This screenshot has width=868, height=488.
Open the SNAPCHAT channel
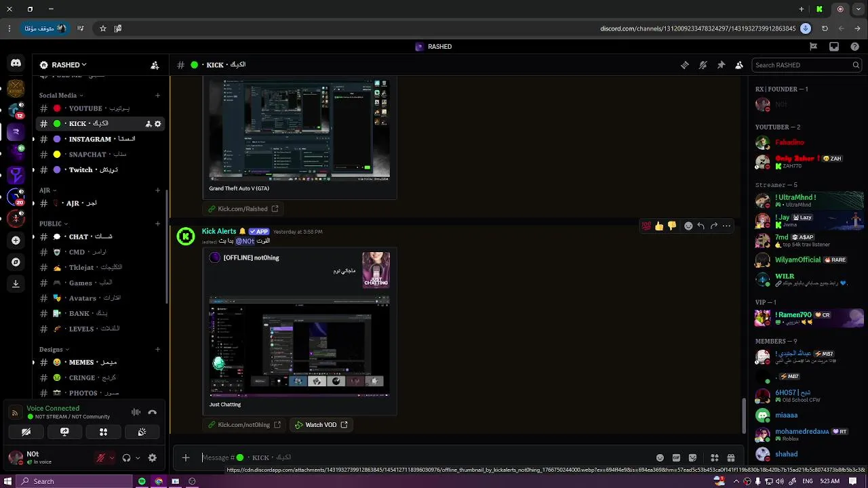pyautogui.click(x=100, y=155)
